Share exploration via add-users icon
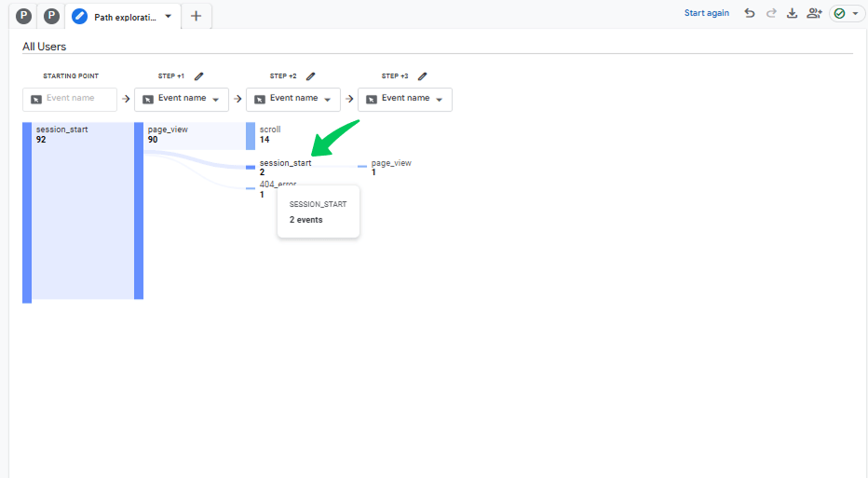Image resolution: width=868 pixels, height=478 pixels. pos(814,13)
